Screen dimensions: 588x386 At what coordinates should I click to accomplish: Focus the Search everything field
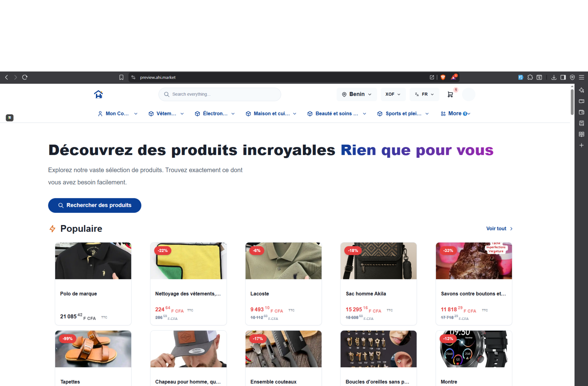[220, 94]
